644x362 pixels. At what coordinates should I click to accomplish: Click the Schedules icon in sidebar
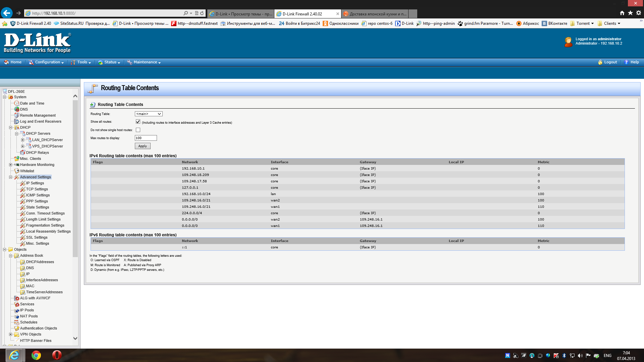(17, 322)
